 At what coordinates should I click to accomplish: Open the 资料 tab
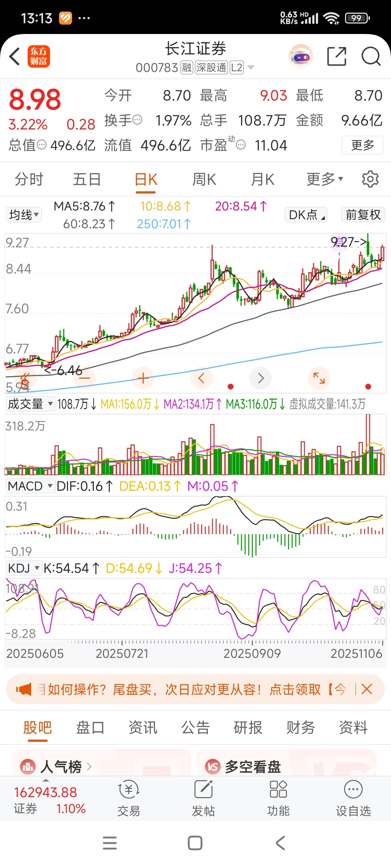353,728
